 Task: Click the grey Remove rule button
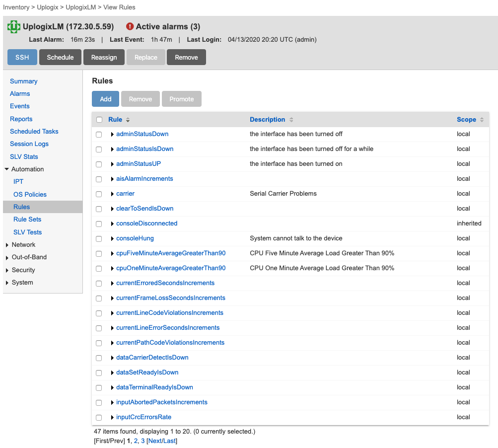click(141, 99)
